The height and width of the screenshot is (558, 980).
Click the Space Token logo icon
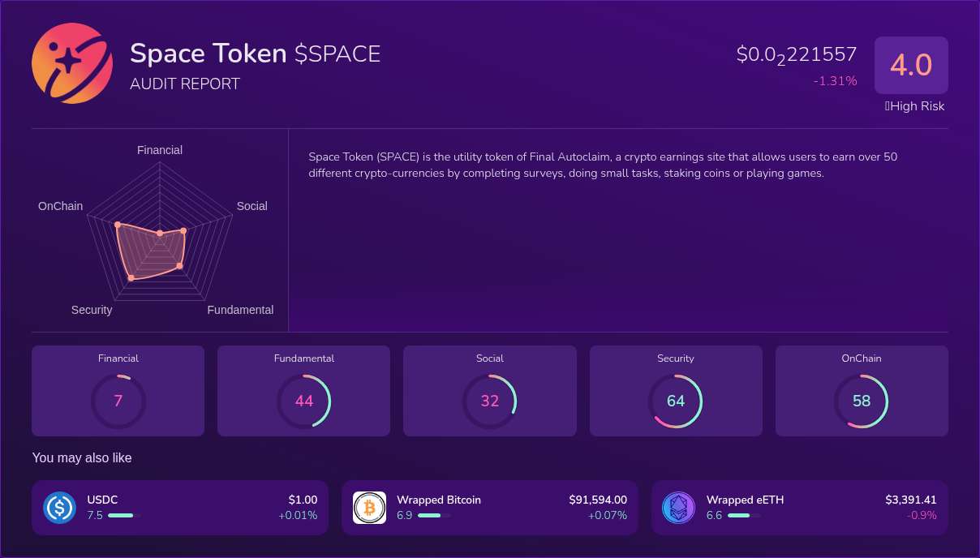pyautogui.click(x=71, y=63)
